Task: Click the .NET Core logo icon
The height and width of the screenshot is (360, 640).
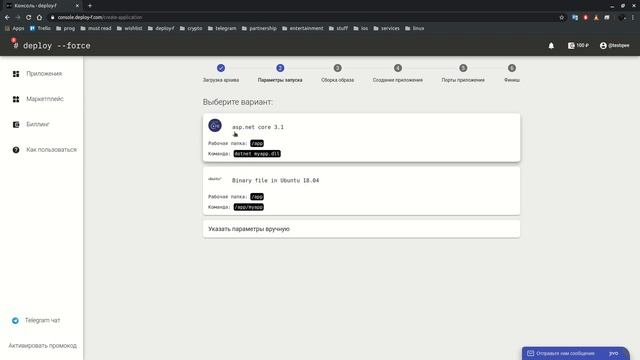Action: 215,125
